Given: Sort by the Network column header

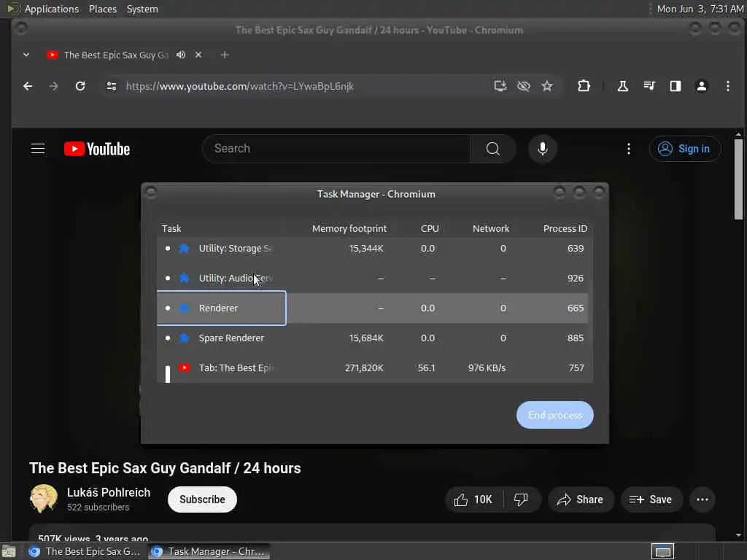Looking at the screenshot, I should click(491, 228).
